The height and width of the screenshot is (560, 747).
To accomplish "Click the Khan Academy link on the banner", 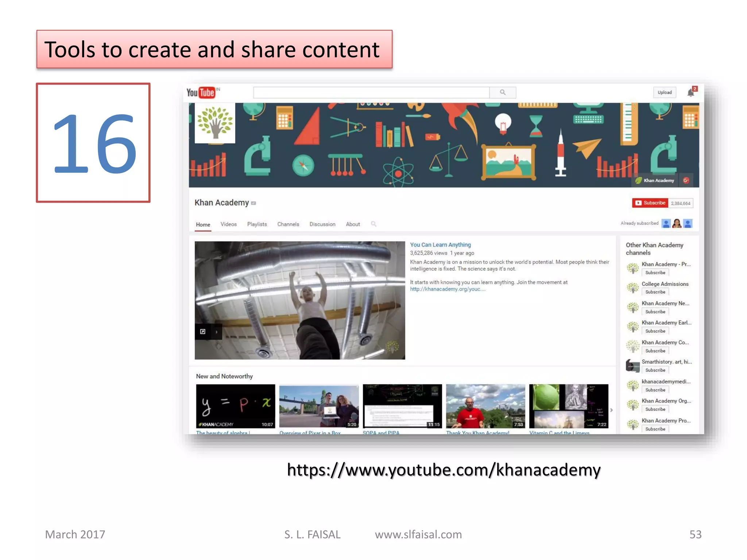I will point(655,180).
